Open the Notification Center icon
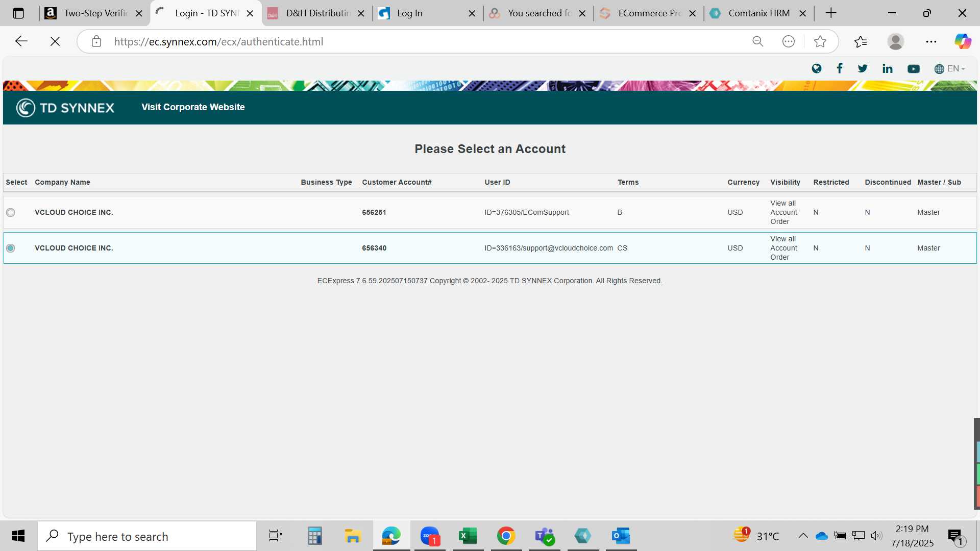This screenshot has width=980, height=551. (955, 536)
